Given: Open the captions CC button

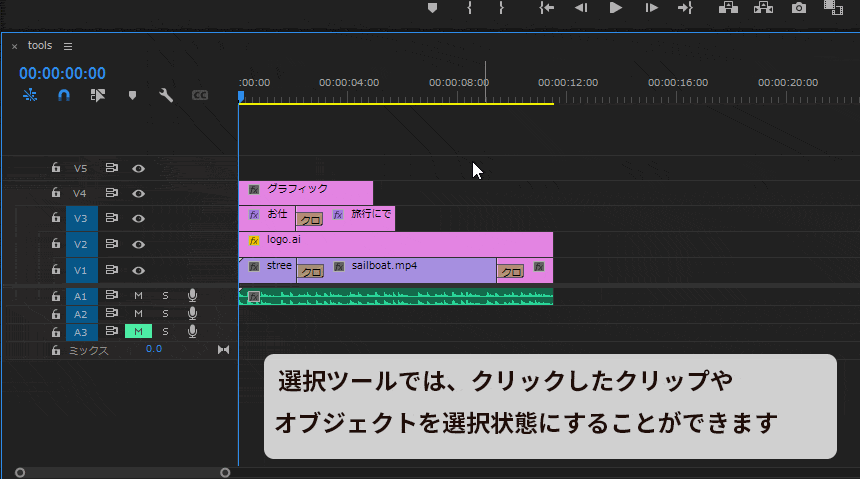Looking at the screenshot, I should [200, 95].
